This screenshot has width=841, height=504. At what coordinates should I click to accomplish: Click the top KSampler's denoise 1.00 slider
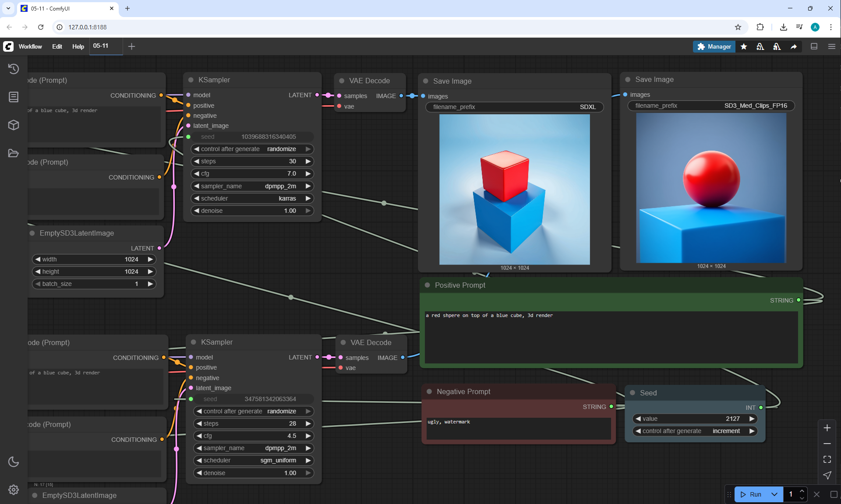click(252, 211)
